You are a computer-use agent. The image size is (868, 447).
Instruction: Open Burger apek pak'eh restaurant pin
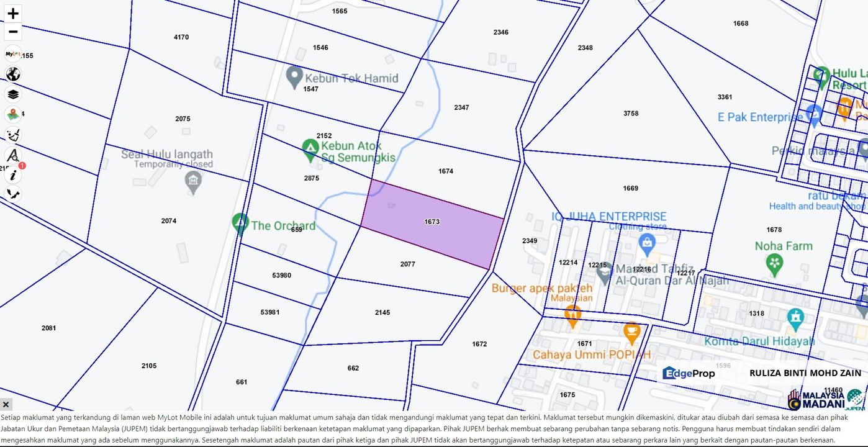[x=572, y=315]
